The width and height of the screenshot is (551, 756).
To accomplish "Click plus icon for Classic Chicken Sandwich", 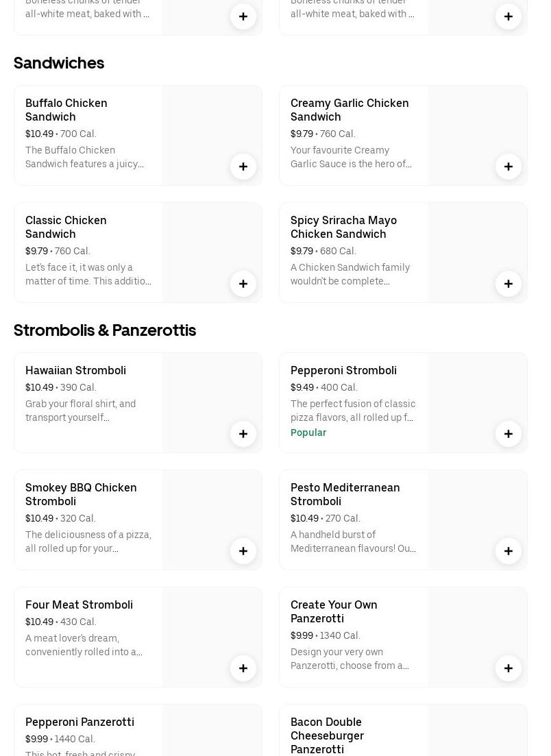I will (243, 284).
